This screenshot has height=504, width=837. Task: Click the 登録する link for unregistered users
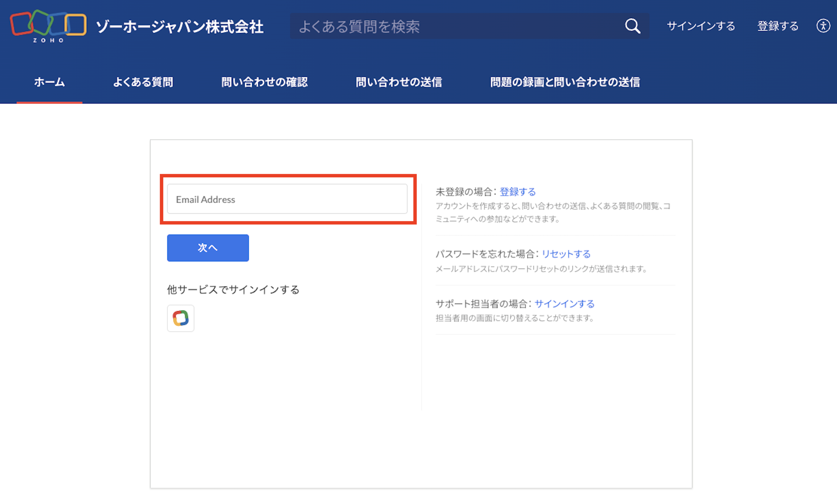click(518, 191)
